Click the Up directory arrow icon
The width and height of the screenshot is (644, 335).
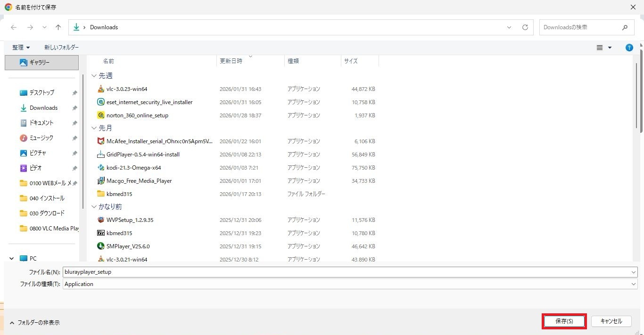click(x=58, y=27)
